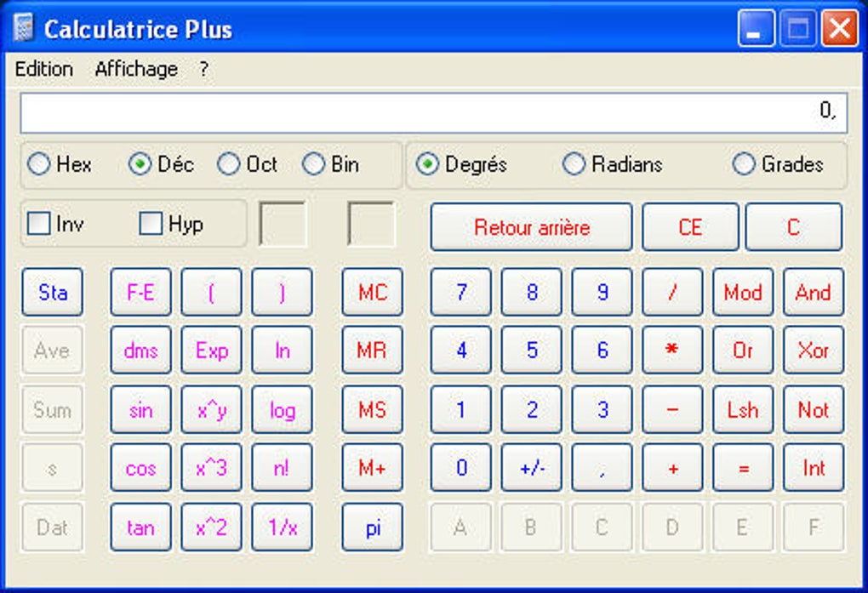
Task: Click the Retour arrière button
Action: [532, 227]
